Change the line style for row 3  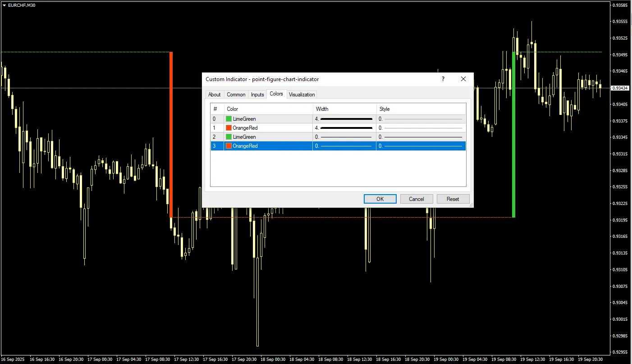coord(421,146)
